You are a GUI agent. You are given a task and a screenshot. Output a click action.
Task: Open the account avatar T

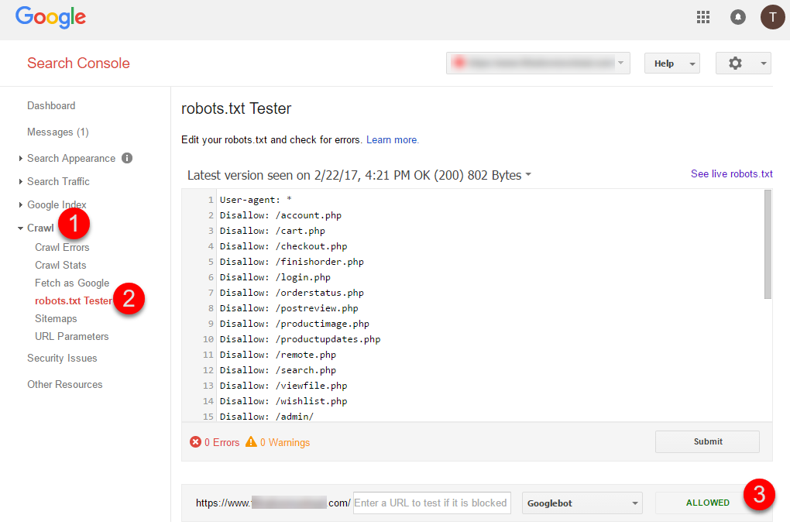coord(772,17)
